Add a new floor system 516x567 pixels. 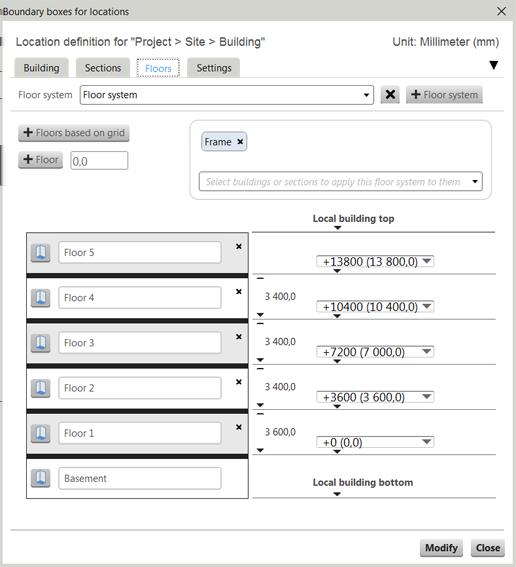444,95
